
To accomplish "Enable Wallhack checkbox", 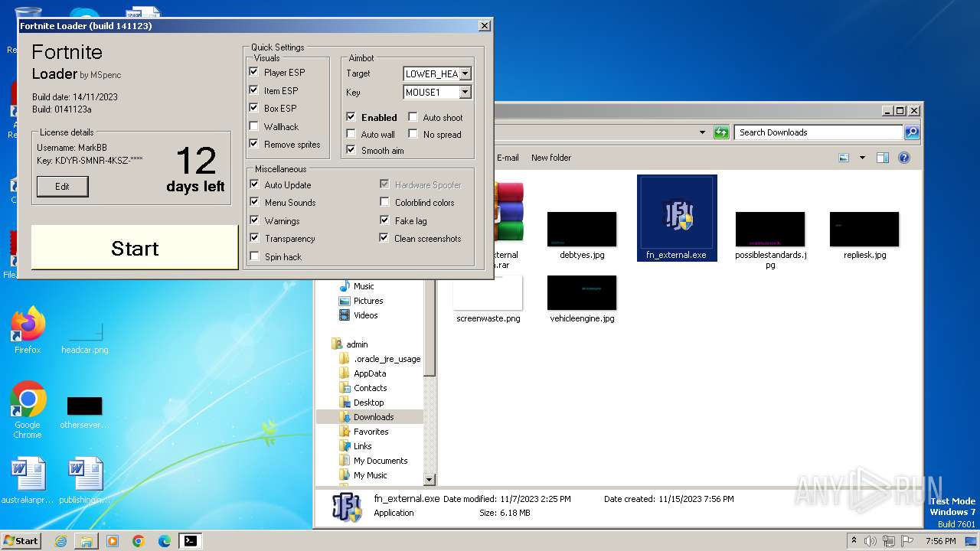I will pyautogui.click(x=254, y=126).
